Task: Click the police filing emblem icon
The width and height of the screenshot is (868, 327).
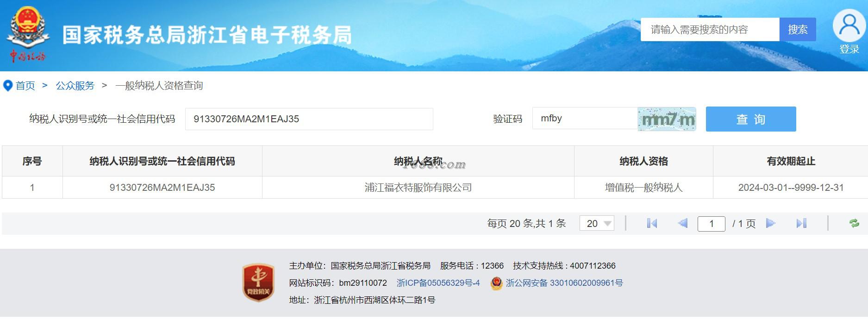Action: point(496,283)
